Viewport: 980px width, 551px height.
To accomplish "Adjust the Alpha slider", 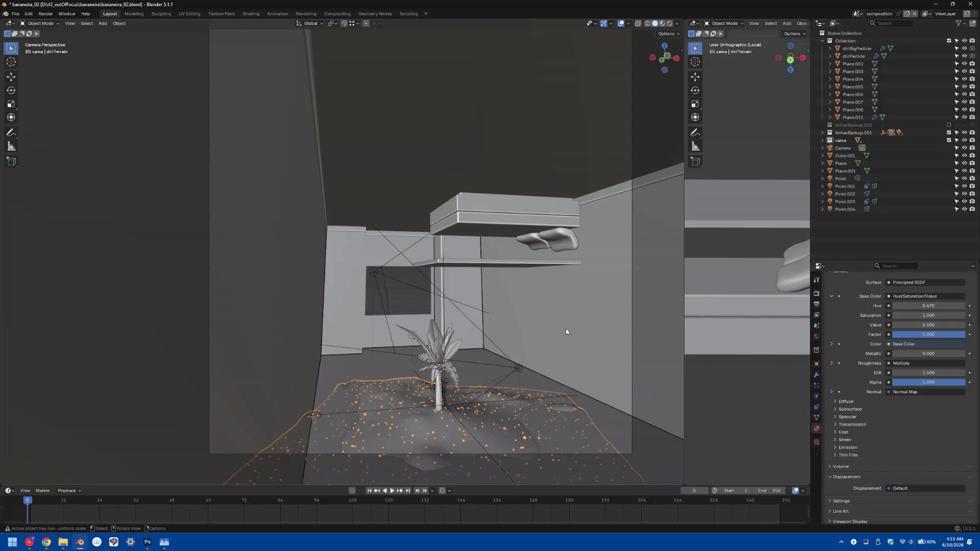I will (928, 382).
